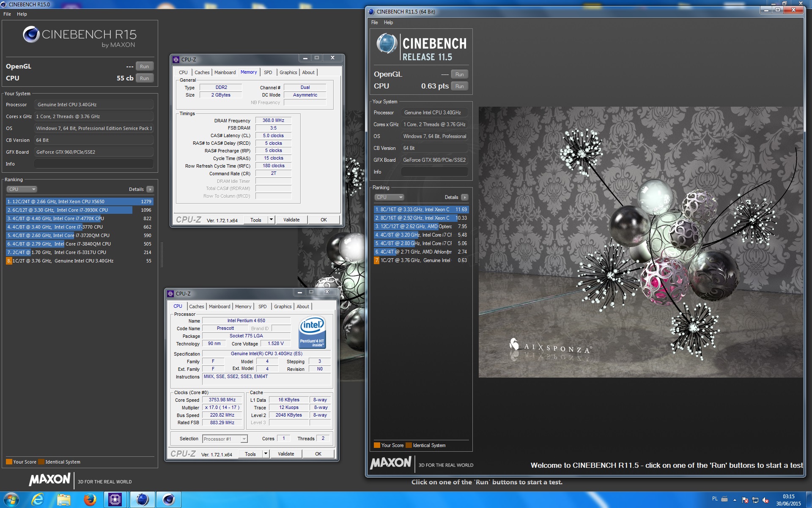Open File menu in Cinebench R15

click(x=7, y=14)
